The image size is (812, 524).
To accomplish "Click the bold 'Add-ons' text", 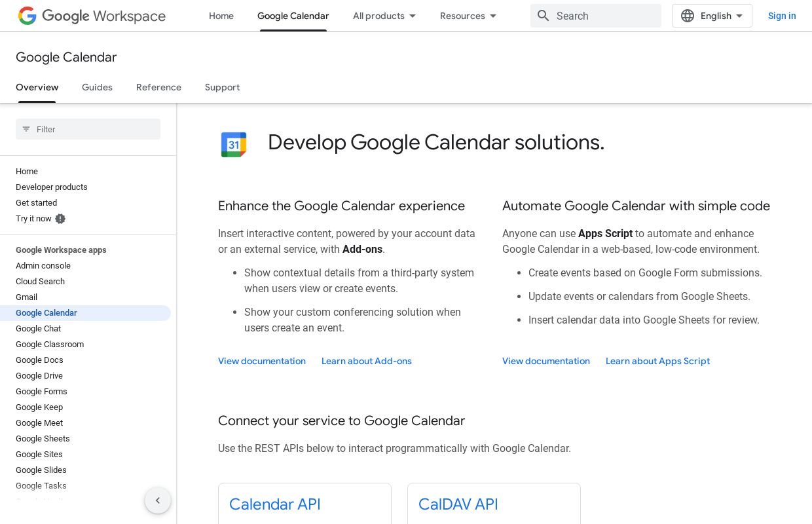I will click(x=362, y=249).
